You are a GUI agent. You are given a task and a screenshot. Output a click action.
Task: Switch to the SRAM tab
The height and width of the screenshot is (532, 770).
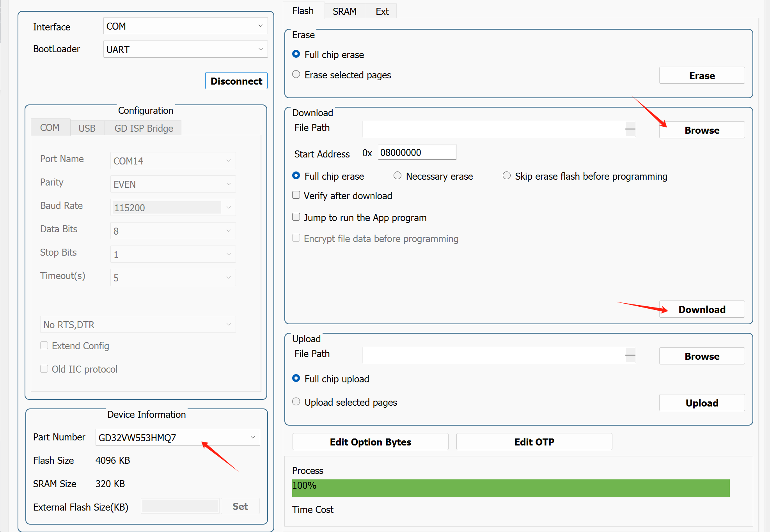[344, 11]
